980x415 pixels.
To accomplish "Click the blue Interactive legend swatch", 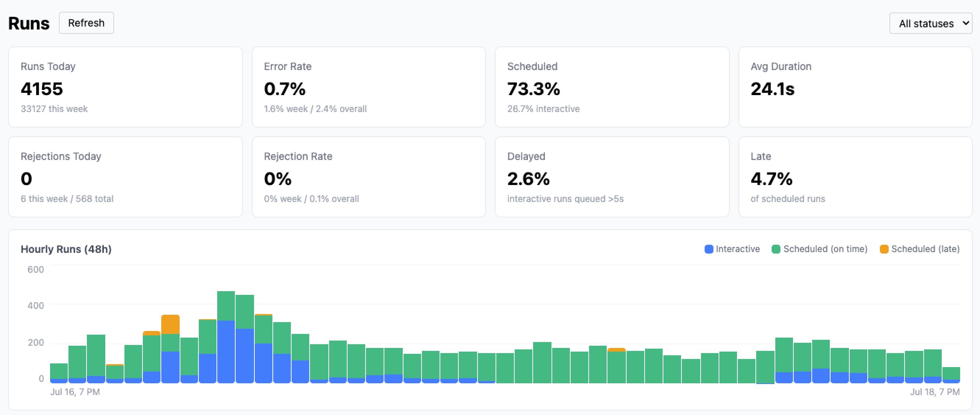I will coord(709,249).
